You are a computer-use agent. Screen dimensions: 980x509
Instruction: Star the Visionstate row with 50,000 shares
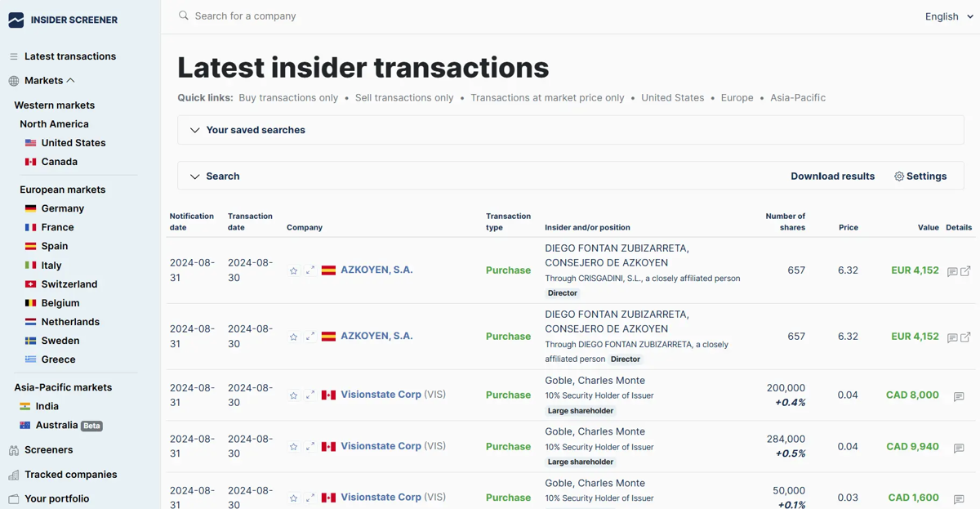293,498
